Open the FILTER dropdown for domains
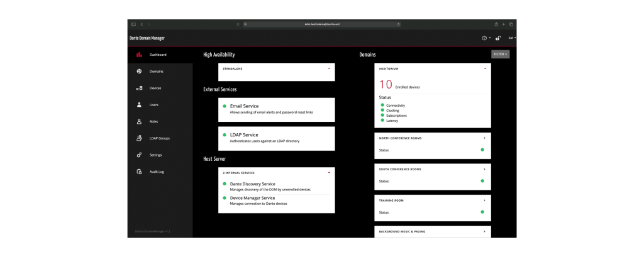Viewport: 644px width, 257px height. pyautogui.click(x=500, y=55)
